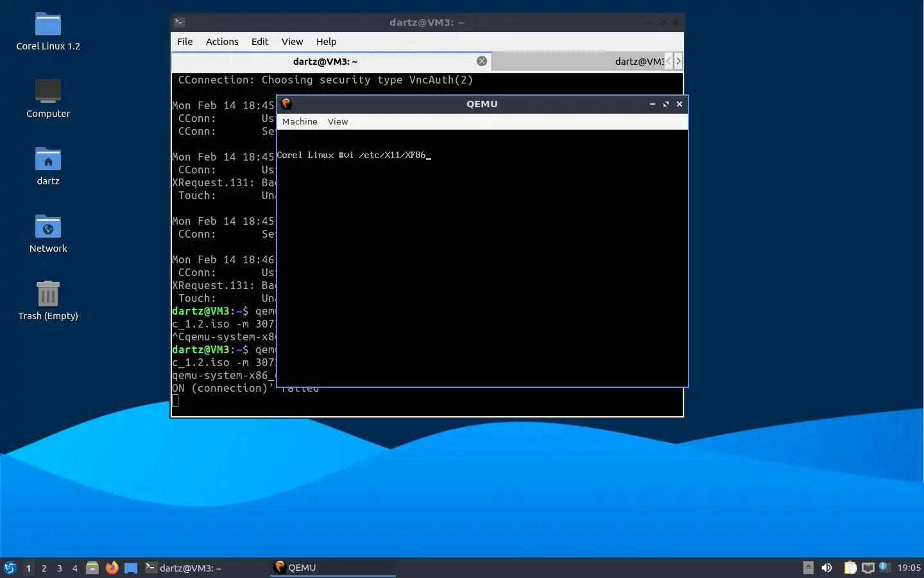Click the 'CConnection: Choosing security type' terminal line

325,80
